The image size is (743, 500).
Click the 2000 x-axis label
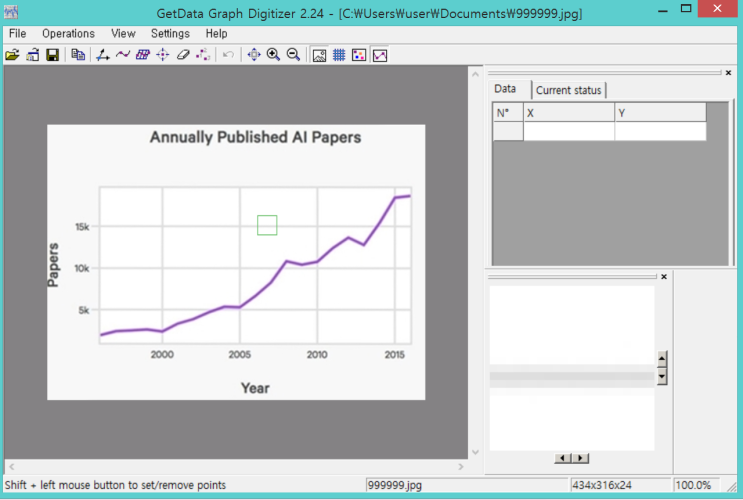point(162,355)
